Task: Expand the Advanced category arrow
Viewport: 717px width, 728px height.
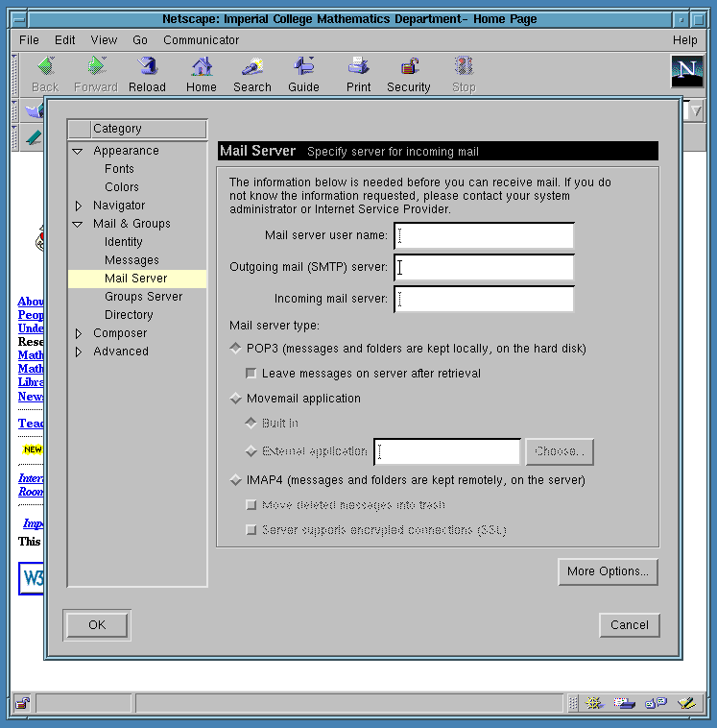Action: (79, 352)
